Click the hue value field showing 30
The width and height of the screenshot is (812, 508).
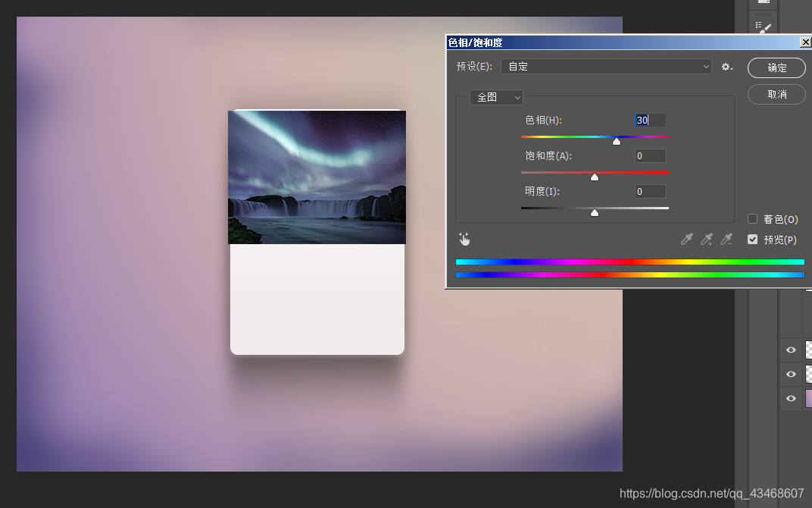coord(650,120)
